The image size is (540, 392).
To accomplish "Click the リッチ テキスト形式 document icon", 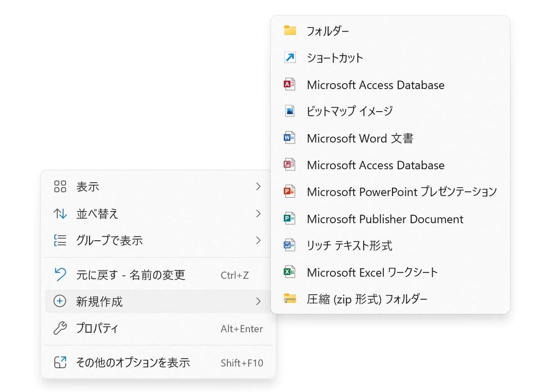I will click(x=290, y=245).
